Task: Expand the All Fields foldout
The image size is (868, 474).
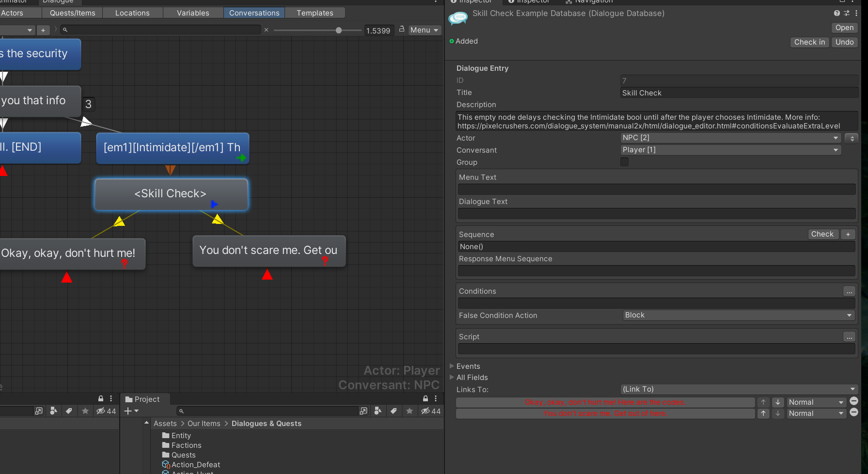Action: (x=452, y=377)
